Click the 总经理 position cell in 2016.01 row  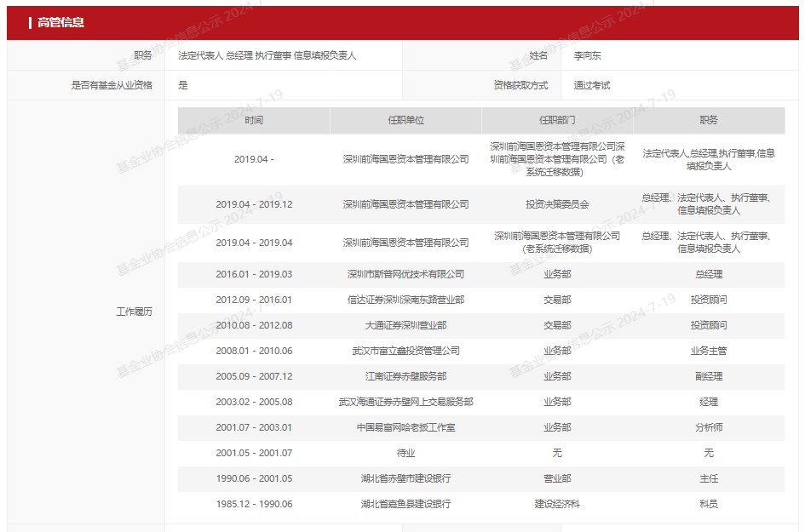click(709, 274)
